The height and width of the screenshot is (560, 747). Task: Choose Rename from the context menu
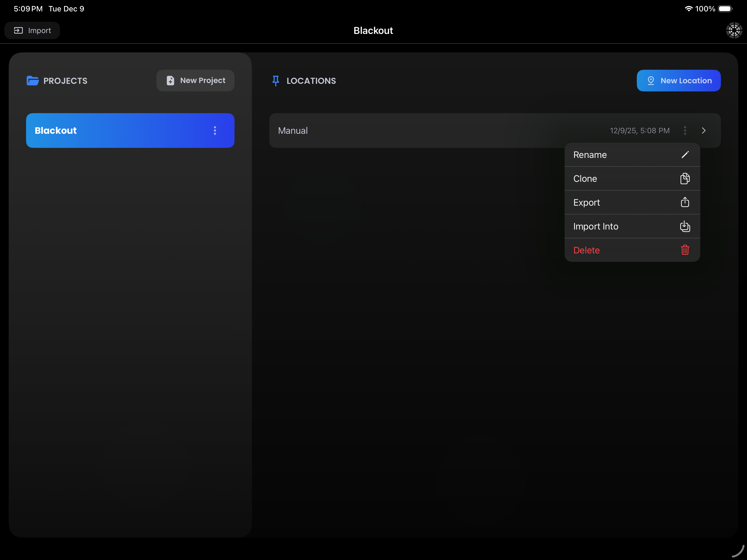tap(590, 155)
